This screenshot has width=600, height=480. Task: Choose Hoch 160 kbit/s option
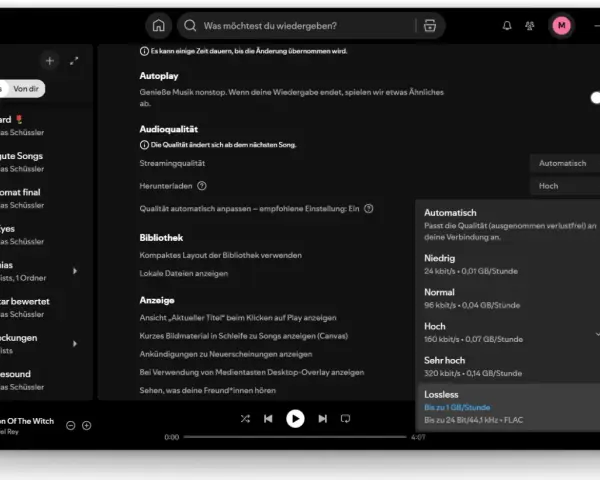[x=509, y=332]
